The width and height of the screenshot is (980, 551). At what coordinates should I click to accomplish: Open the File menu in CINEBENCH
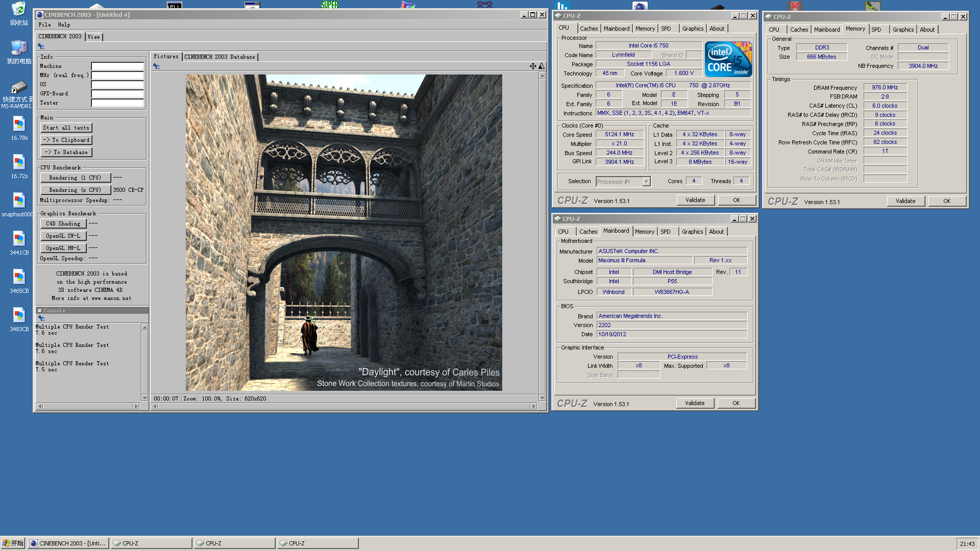pos(45,24)
